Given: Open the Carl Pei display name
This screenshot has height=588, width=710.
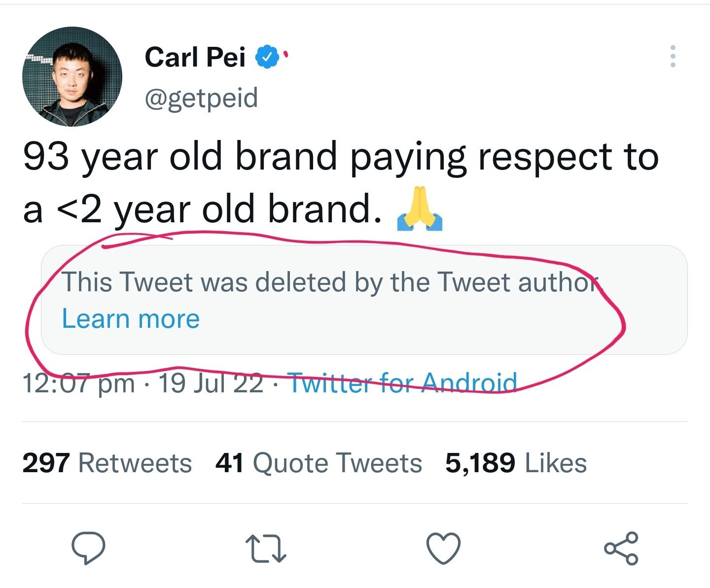Looking at the screenshot, I should pos(195,57).
